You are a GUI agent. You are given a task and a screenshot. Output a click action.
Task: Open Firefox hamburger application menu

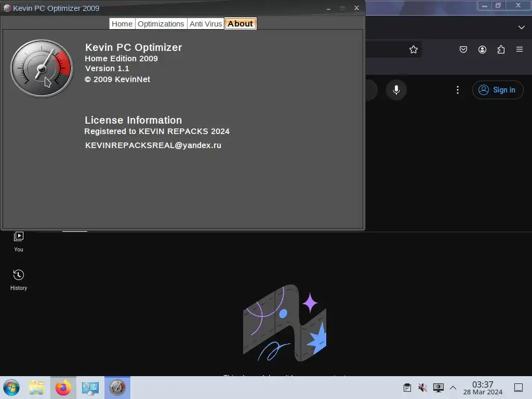pos(520,49)
